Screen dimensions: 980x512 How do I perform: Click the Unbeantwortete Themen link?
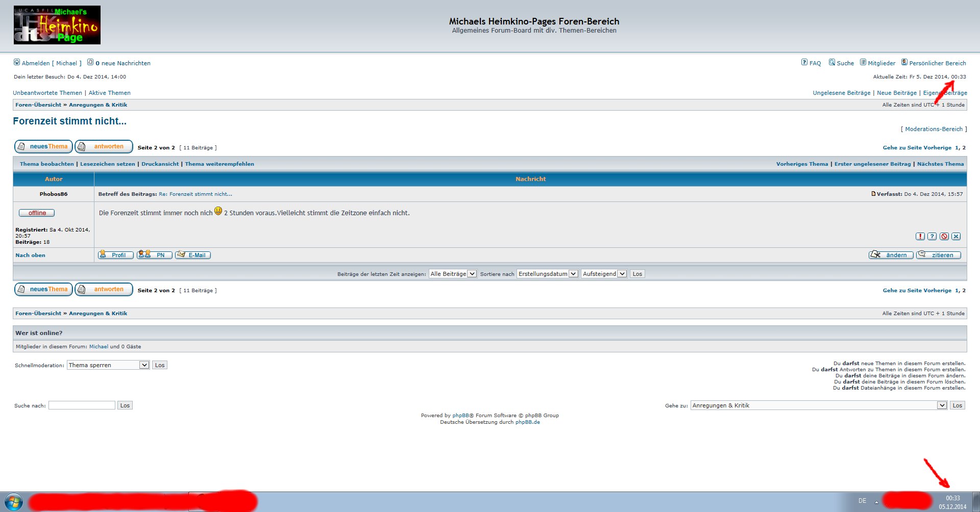tap(47, 93)
